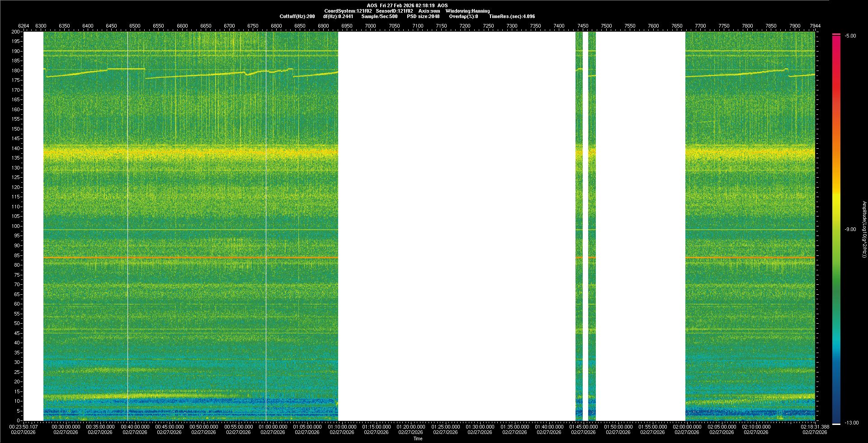Click the PSD size:2048 parameter label
Viewport: 868px width, 443px height.
pyautogui.click(x=423, y=16)
